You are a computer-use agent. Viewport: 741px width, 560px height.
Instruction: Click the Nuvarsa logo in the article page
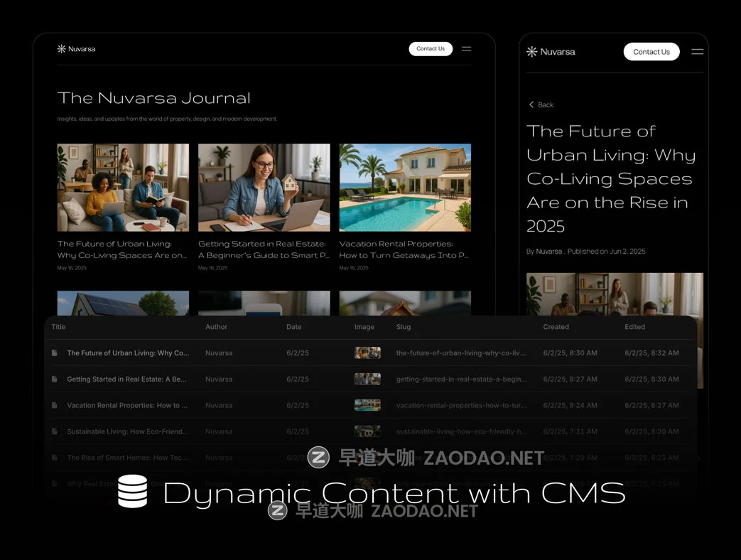click(x=551, y=51)
